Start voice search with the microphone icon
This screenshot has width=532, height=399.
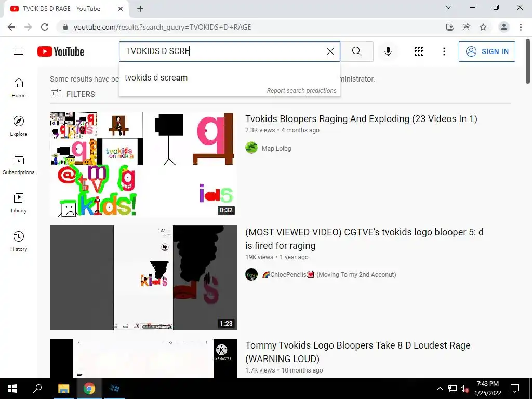388,51
